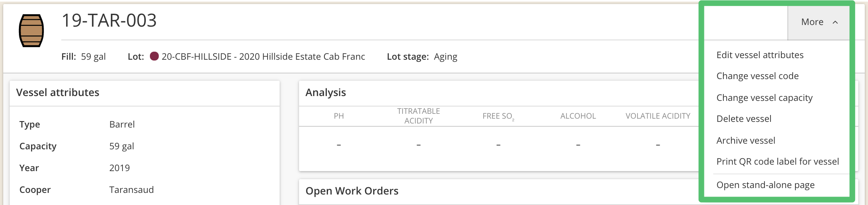This screenshot has height=205, width=868.
Task: Choose Delete vessel from menu
Action: pyautogui.click(x=744, y=119)
